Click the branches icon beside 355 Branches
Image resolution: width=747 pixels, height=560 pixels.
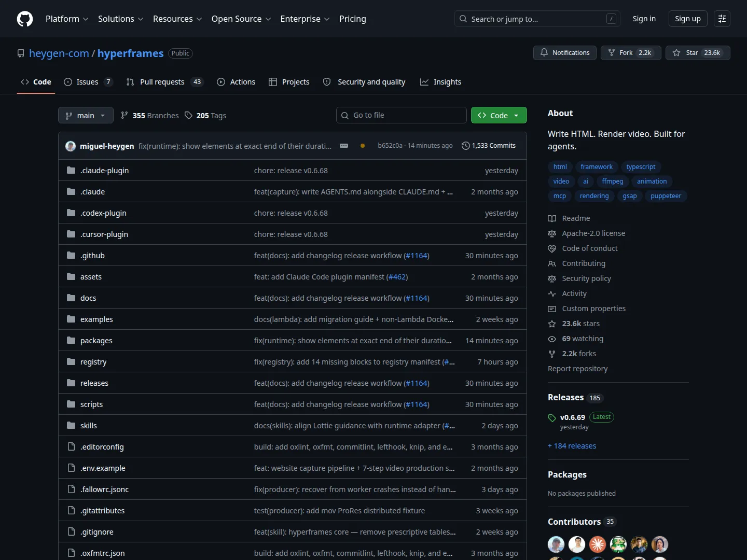[x=125, y=115]
